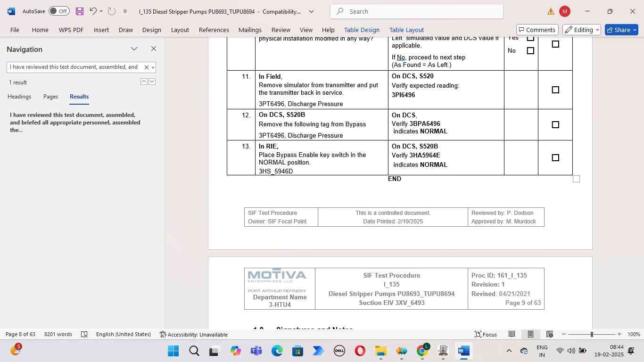Open Microsoft Teams from taskbar
The height and width of the screenshot is (362, 644).
[x=256, y=351]
